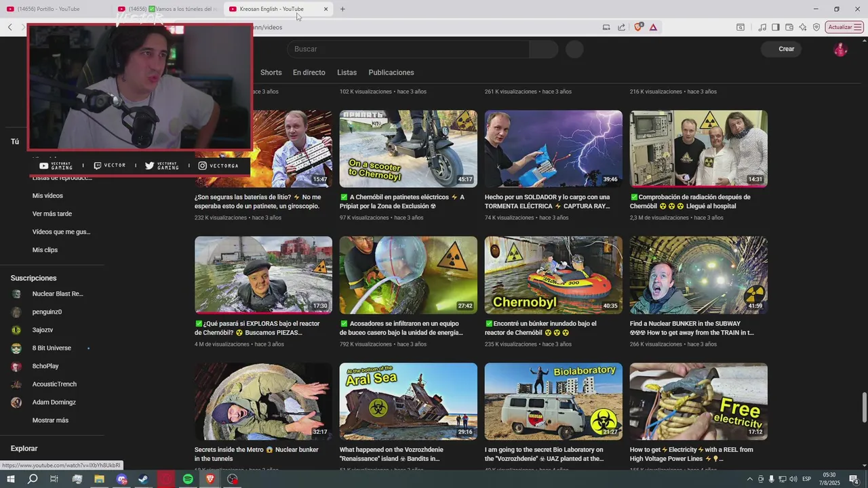Open Windows taskbar search
The height and width of the screenshot is (488, 868).
tap(33, 479)
